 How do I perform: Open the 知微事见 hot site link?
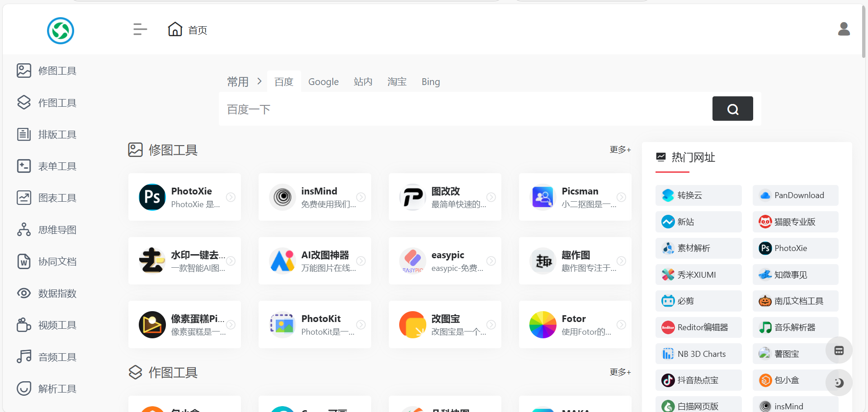(795, 275)
